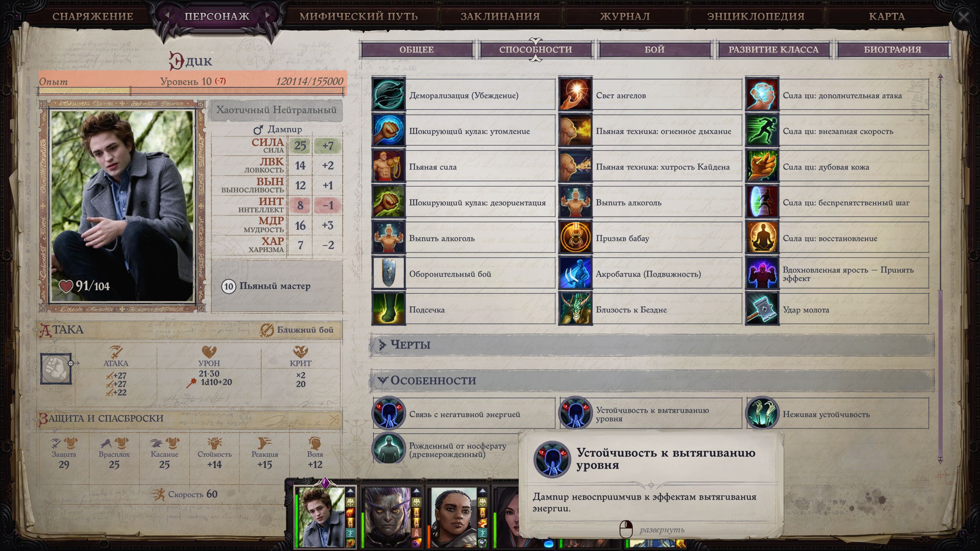Open the Заклинания tab
The width and height of the screenshot is (980, 551).
tap(500, 16)
